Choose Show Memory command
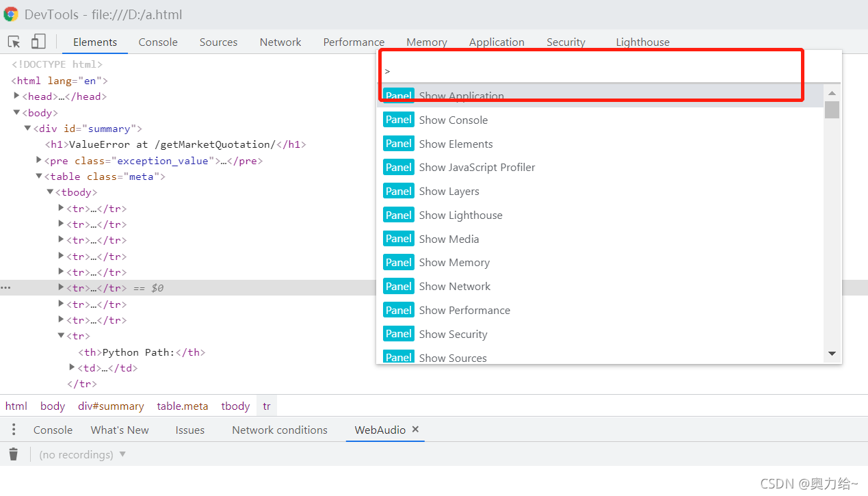This screenshot has width=868, height=496. click(x=600, y=262)
